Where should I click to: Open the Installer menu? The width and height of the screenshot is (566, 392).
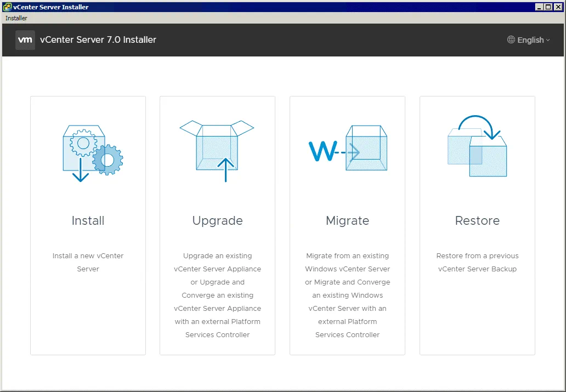pyautogui.click(x=16, y=18)
